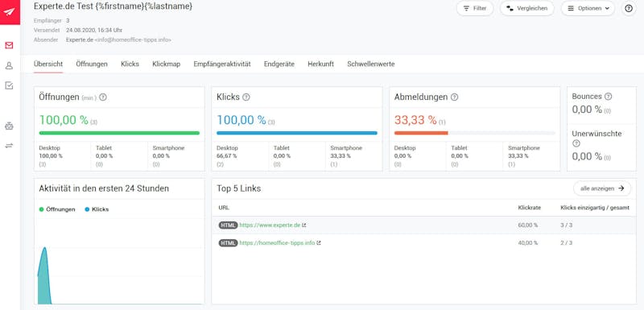Image resolution: width=644 pixels, height=310 pixels.
Task: Open the mailings envelope icon in sidebar
Action: click(9, 45)
